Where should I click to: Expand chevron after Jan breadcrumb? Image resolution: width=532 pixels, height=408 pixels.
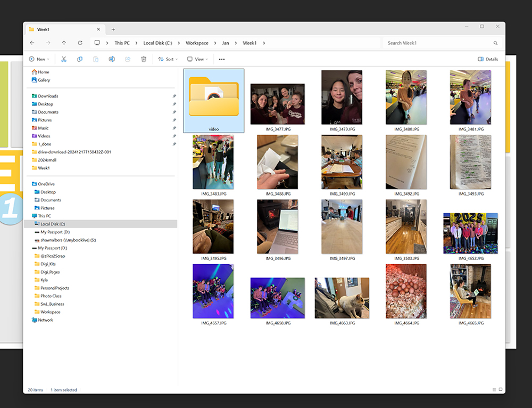pyautogui.click(x=236, y=43)
